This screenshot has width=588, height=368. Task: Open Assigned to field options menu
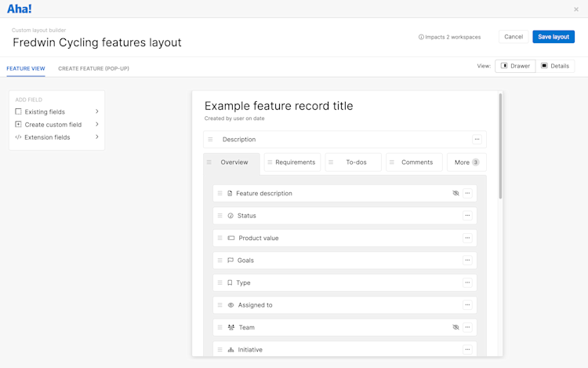pyautogui.click(x=467, y=305)
